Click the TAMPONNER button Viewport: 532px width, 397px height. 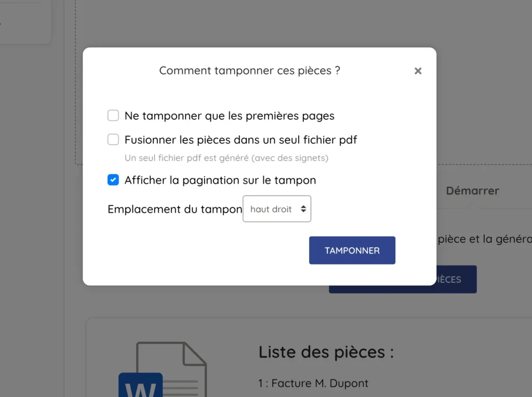352,250
